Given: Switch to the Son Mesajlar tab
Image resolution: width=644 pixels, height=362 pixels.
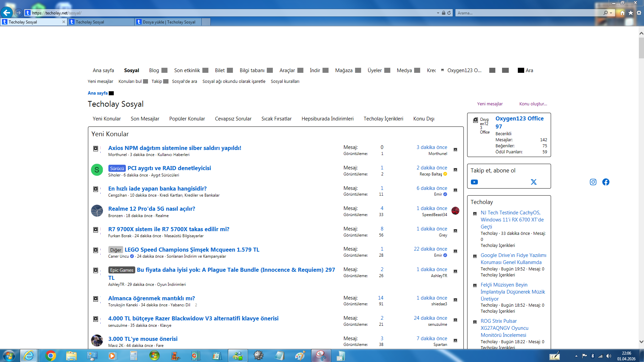Looking at the screenshot, I should tap(145, 119).
